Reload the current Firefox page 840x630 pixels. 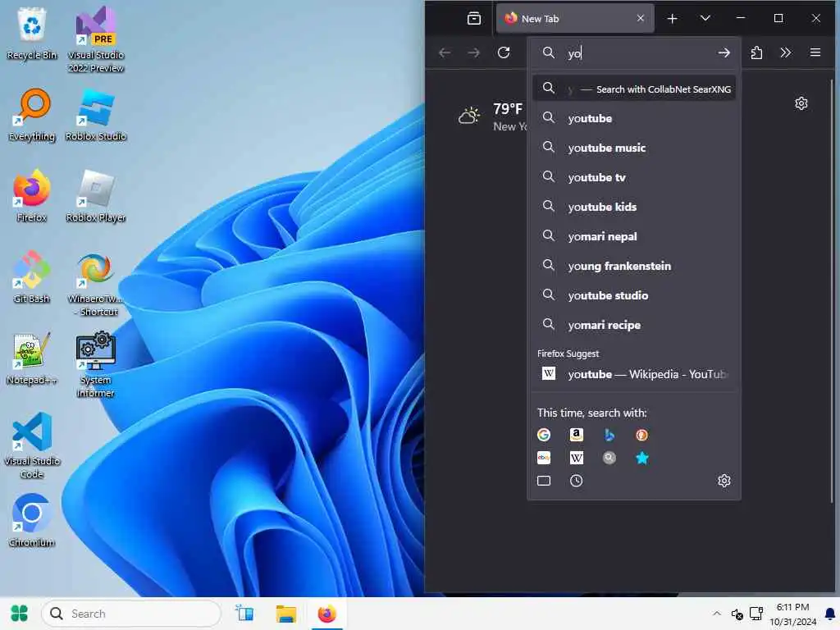[x=504, y=52]
